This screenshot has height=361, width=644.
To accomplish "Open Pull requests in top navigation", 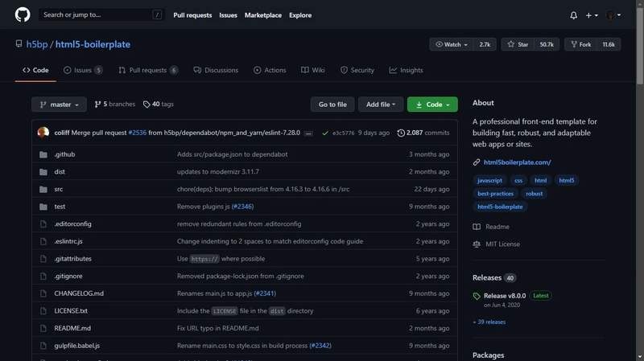I will point(192,15).
